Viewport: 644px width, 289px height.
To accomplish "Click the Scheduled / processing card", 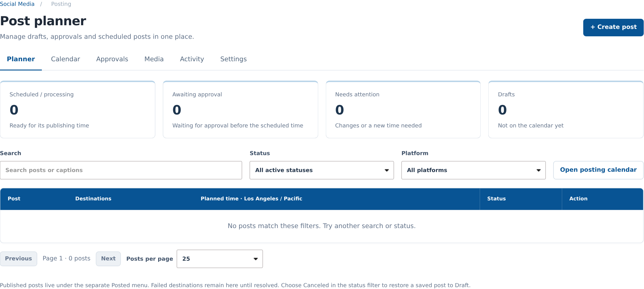I will 78,110.
